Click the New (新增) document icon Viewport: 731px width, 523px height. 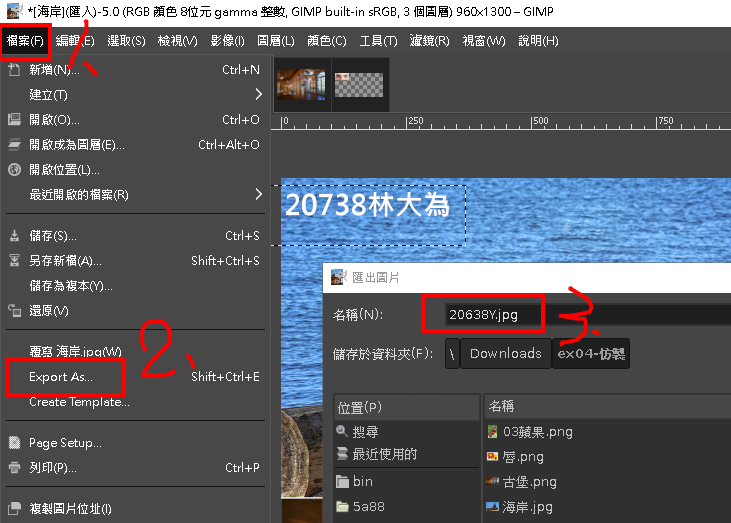(14, 70)
